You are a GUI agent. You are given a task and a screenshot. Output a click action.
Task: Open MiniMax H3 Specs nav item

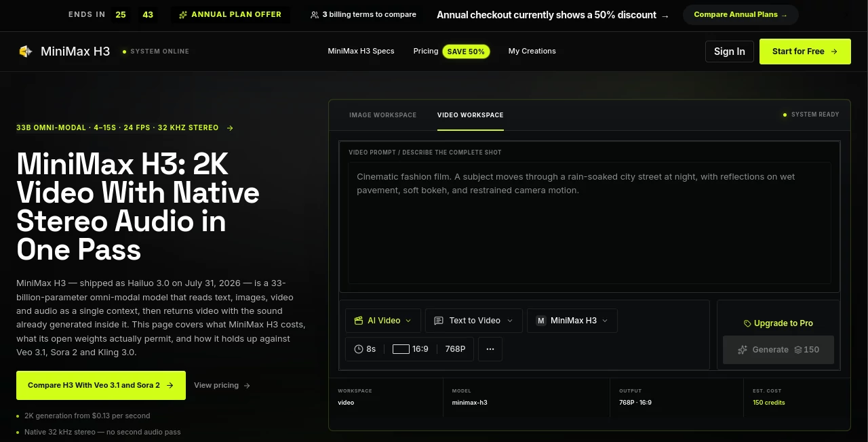click(x=361, y=51)
